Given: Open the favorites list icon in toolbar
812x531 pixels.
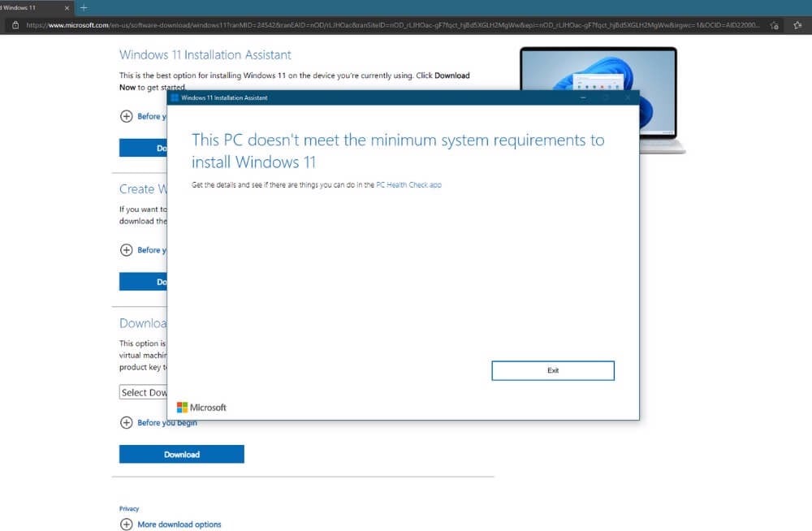Looking at the screenshot, I should pyautogui.click(x=797, y=25).
